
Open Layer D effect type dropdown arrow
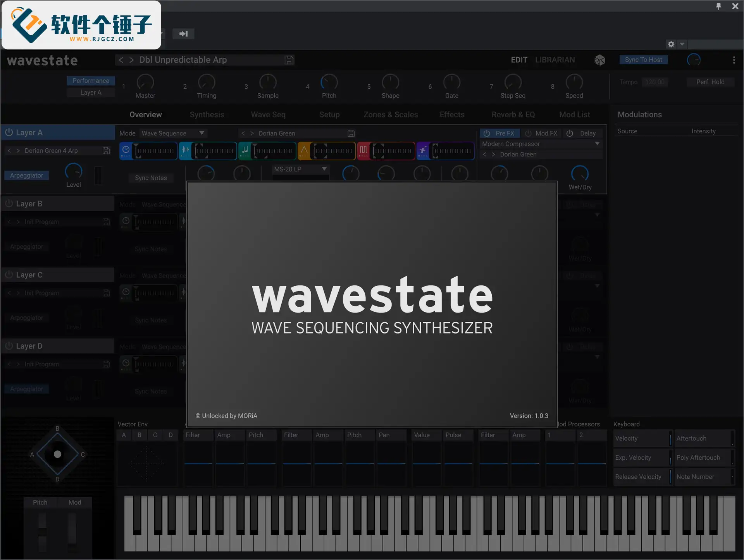[x=597, y=357]
